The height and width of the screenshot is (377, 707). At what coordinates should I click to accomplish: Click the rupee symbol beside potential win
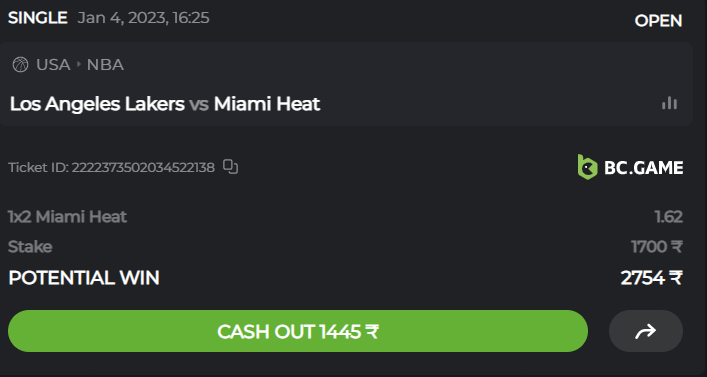click(x=676, y=278)
